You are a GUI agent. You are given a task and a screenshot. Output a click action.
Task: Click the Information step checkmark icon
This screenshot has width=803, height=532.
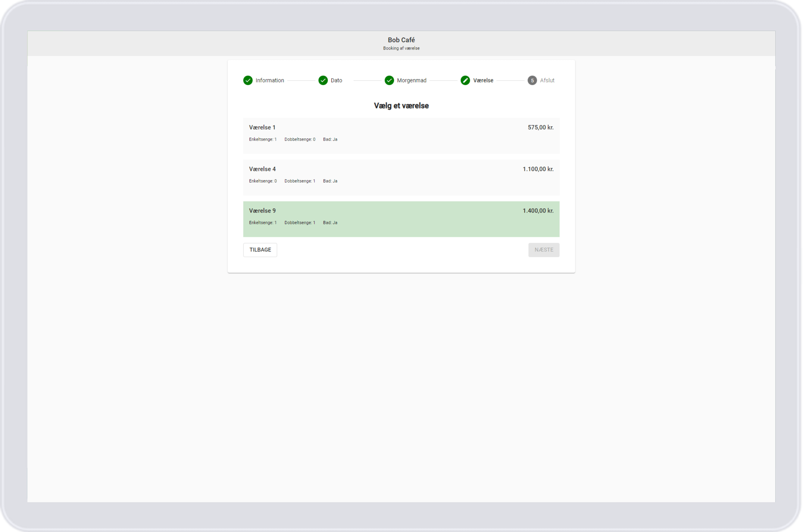coord(248,80)
